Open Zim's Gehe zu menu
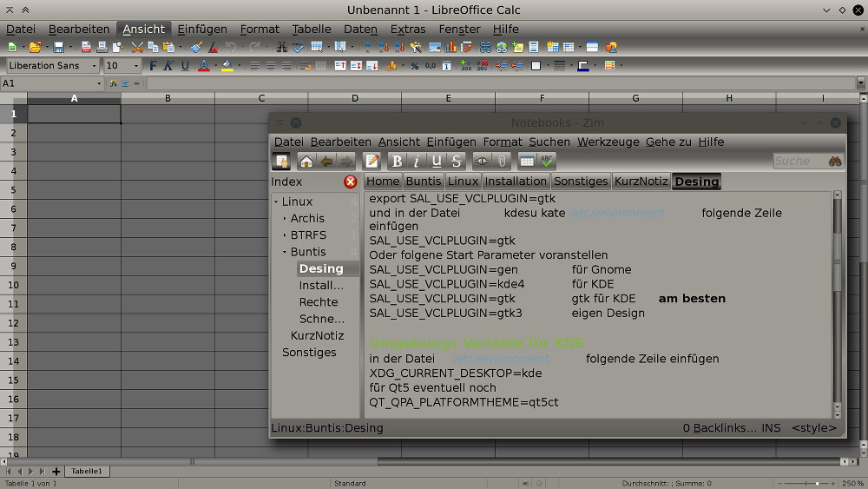 (668, 142)
